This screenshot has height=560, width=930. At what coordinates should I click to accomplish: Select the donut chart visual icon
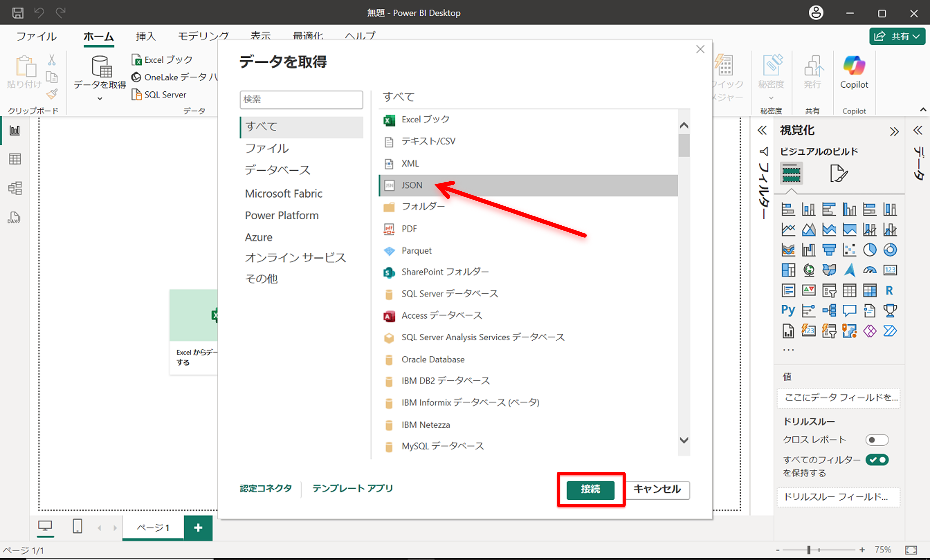point(890,250)
